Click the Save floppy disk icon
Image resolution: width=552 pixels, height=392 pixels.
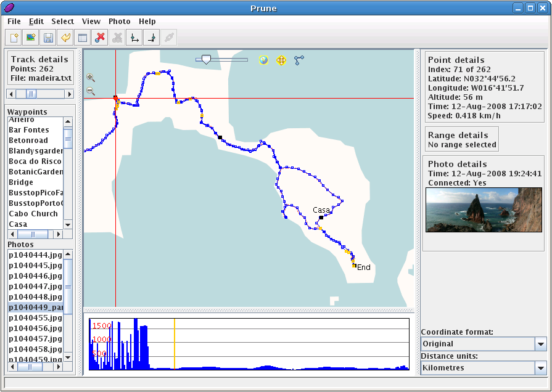pos(48,38)
